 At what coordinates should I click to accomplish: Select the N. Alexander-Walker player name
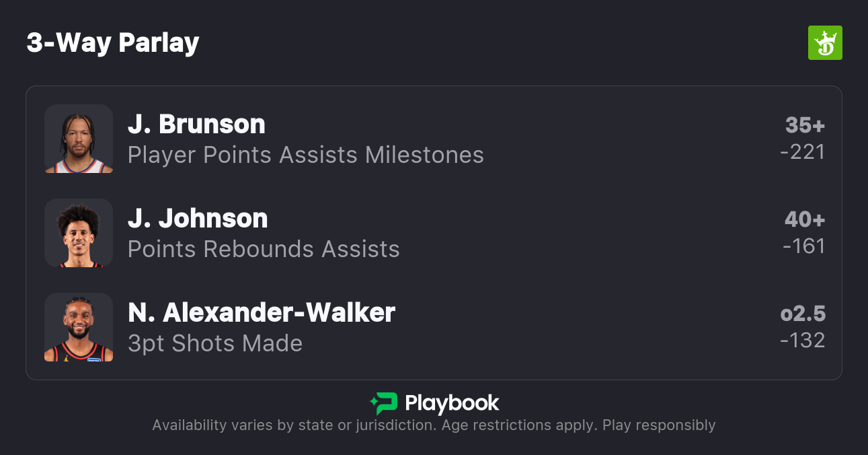(x=262, y=313)
